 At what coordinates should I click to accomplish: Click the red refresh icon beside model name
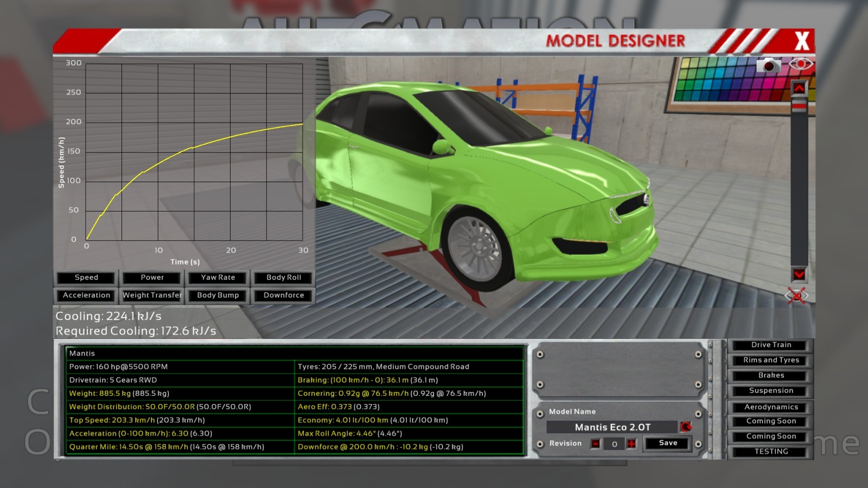[686, 427]
